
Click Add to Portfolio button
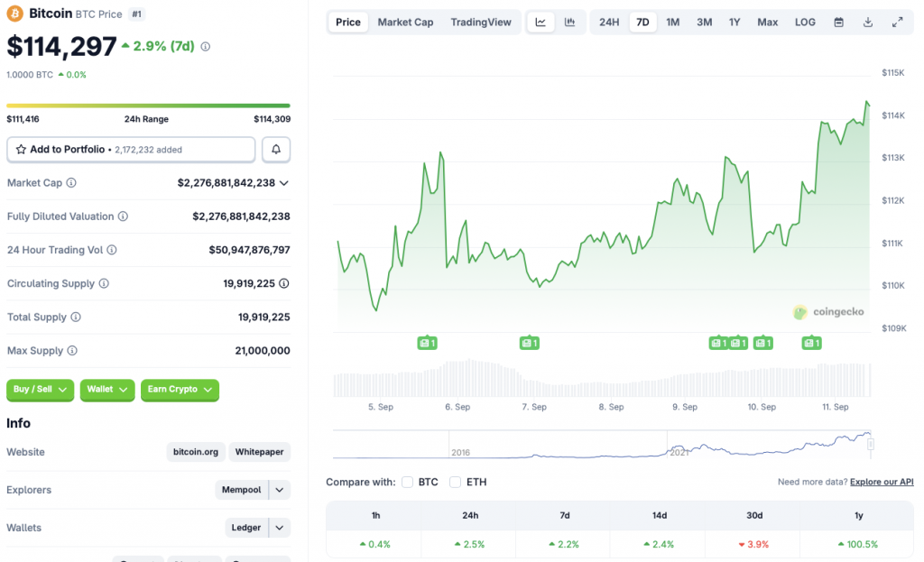(131, 149)
